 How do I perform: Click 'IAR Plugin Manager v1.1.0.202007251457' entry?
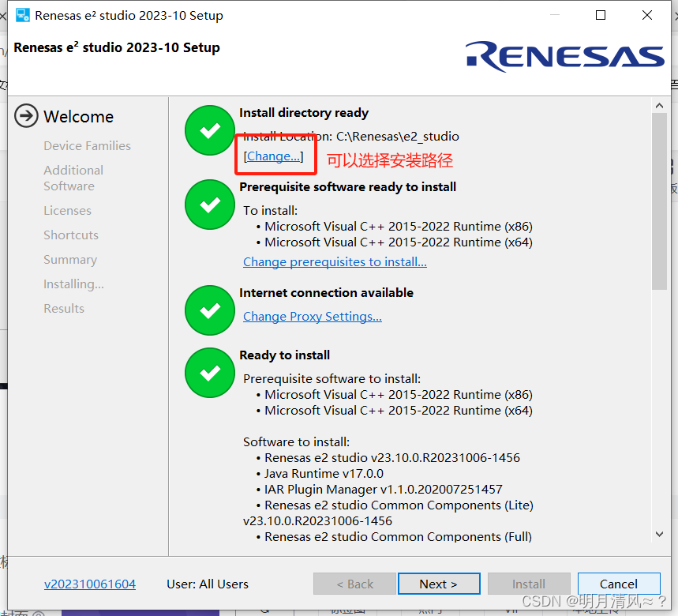pyautogui.click(x=384, y=490)
